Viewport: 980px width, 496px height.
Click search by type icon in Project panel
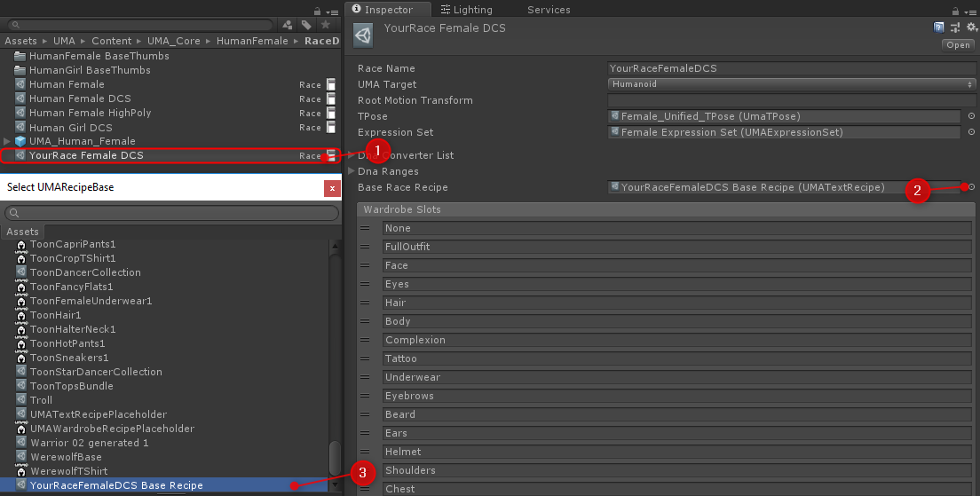click(288, 26)
